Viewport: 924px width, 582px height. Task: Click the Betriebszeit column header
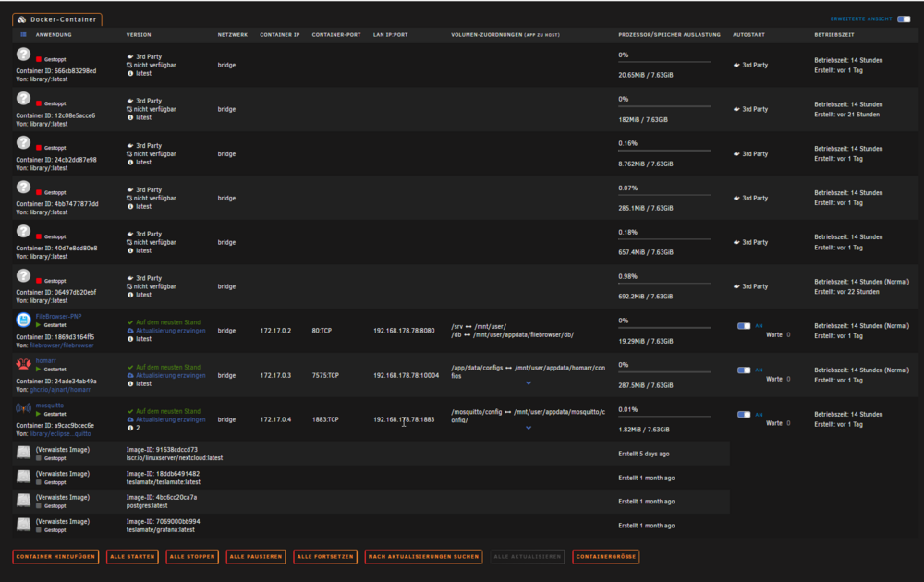coord(833,35)
